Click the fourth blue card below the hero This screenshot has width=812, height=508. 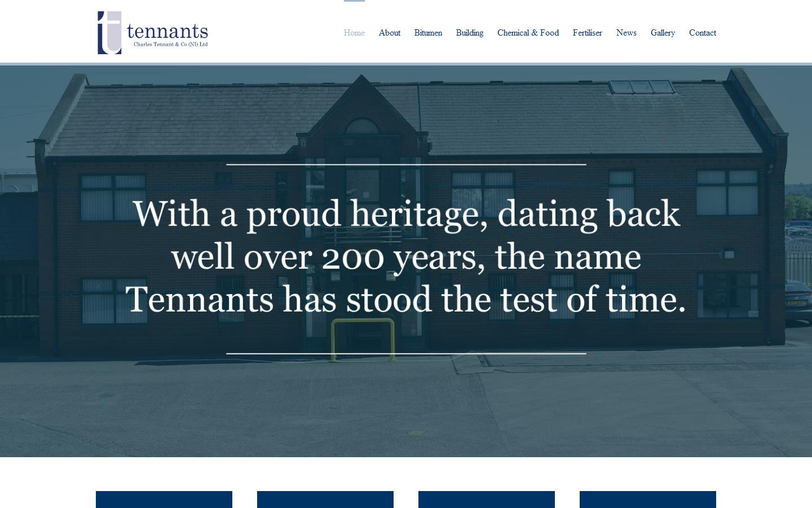coord(647,500)
